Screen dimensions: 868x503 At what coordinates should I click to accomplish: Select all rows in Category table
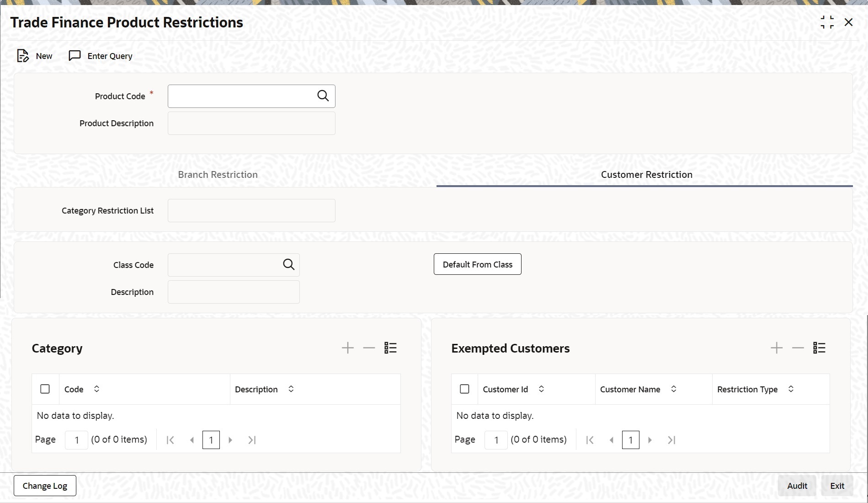(x=45, y=389)
